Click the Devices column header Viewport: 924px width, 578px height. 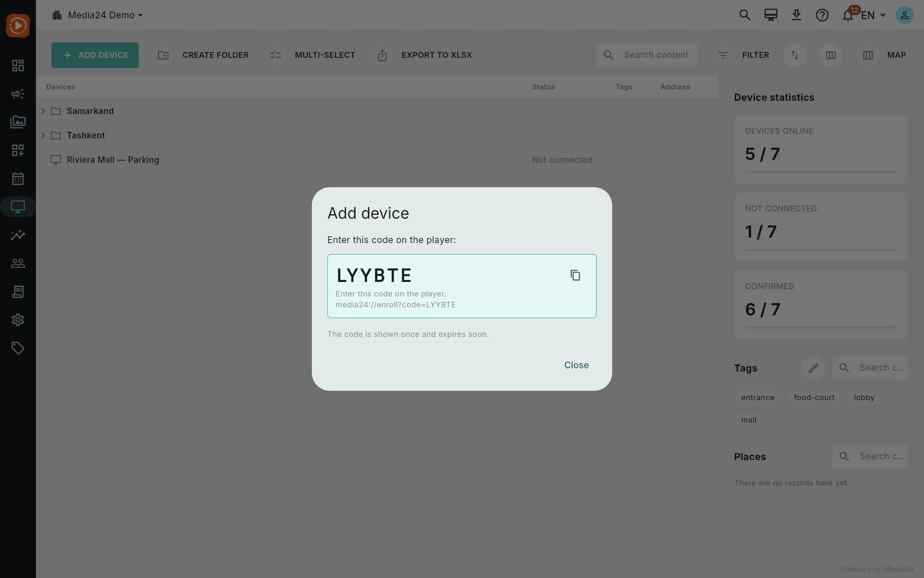coord(60,87)
